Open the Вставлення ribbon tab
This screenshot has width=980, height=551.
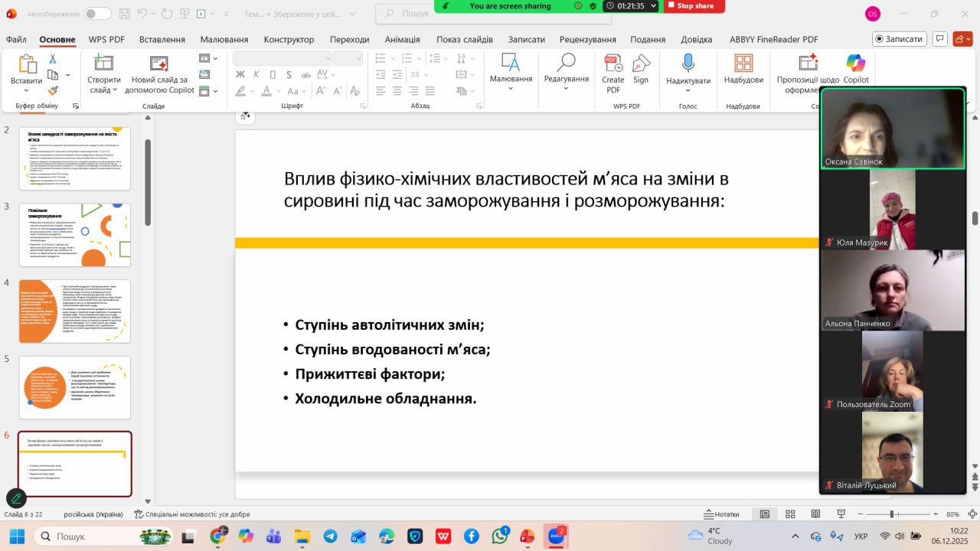[x=162, y=39]
